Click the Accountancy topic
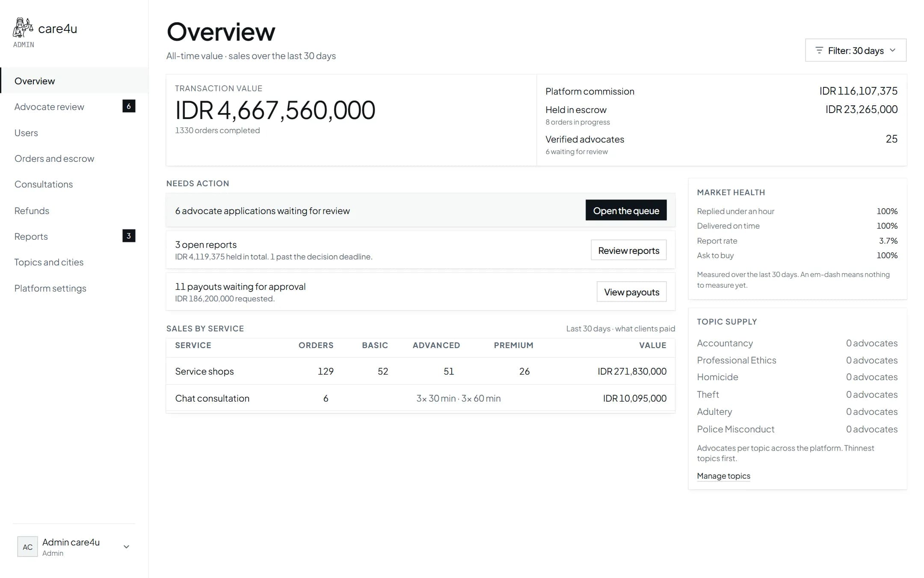Screen dimensions: 924x578 [x=725, y=343]
